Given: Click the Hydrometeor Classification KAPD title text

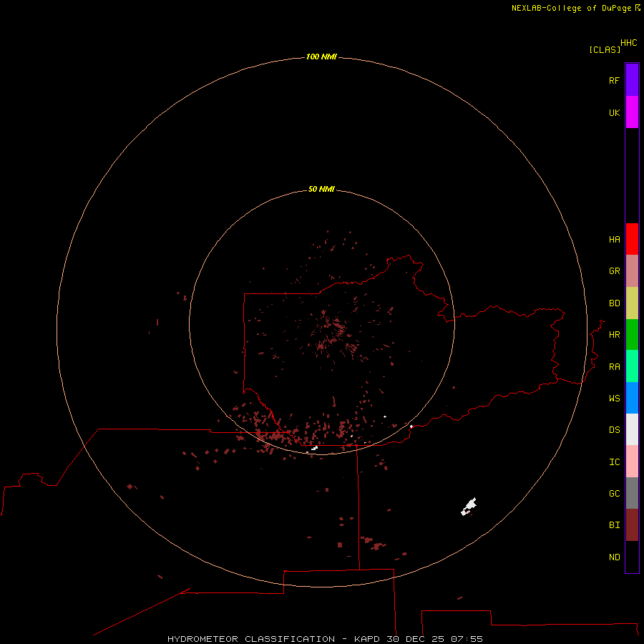Looking at the screenshot, I should coord(325,639).
